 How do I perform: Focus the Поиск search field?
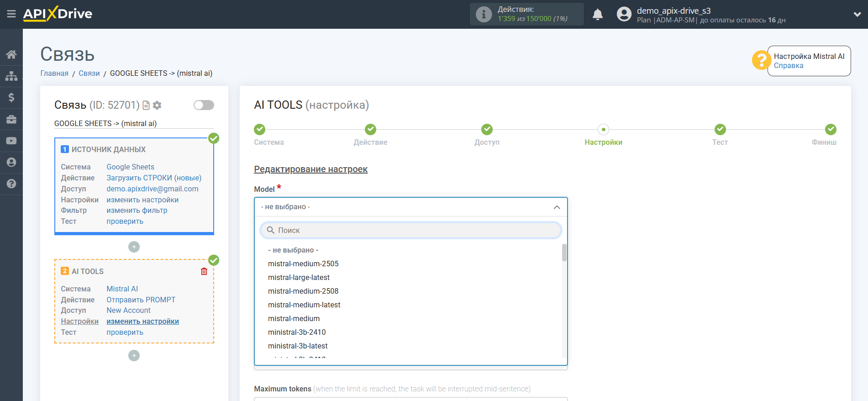[411, 230]
